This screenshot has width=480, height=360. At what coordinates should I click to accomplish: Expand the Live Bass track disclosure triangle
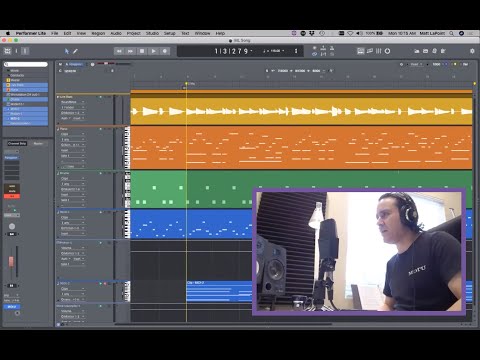click(58, 97)
